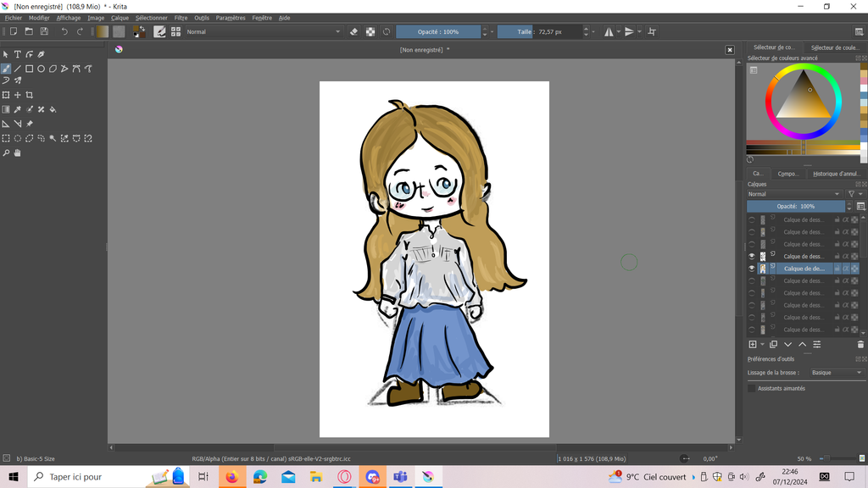This screenshot has width=868, height=488.
Task: Select the Ellipse shape tool
Action: [41, 69]
